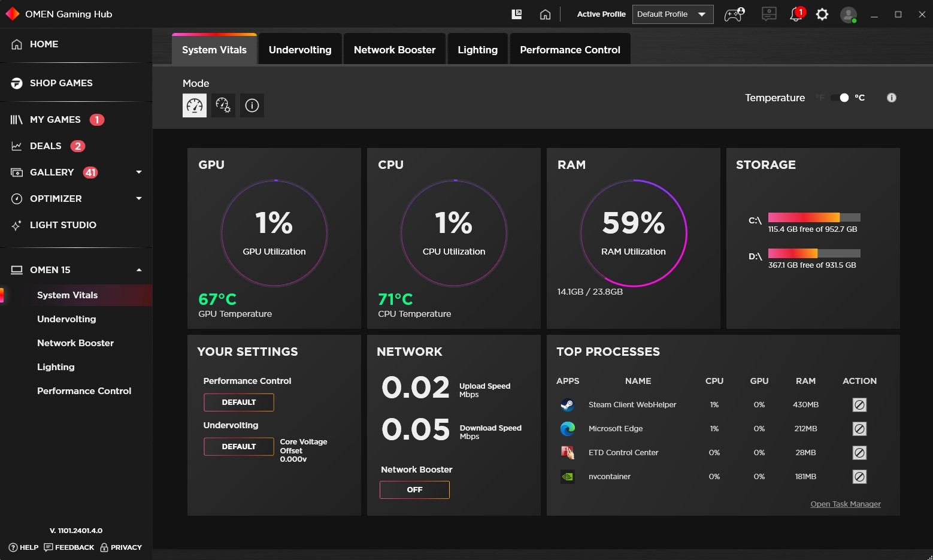This screenshot has height=560, width=933.
Task: Turn on the Network Booster switch
Action: (x=414, y=489)
